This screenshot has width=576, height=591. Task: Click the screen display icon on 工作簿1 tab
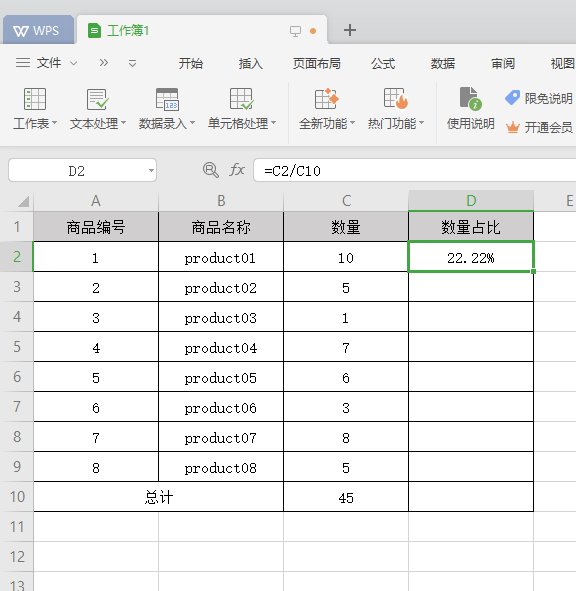(x=296, y=31)
